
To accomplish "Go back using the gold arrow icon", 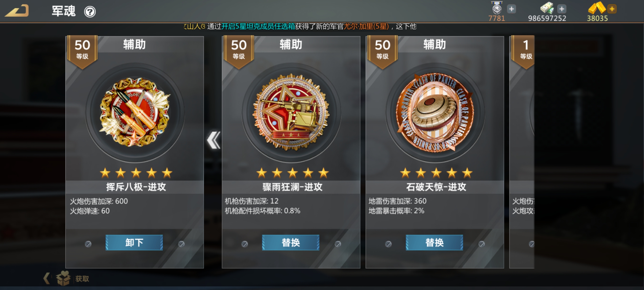I will pyautogui.click(x=17, y=11).
